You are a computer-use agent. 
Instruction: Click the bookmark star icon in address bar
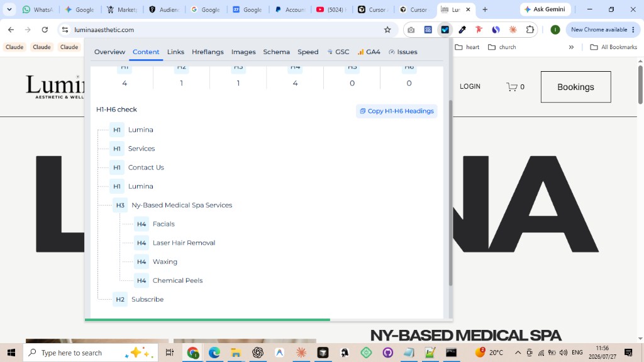387,30
